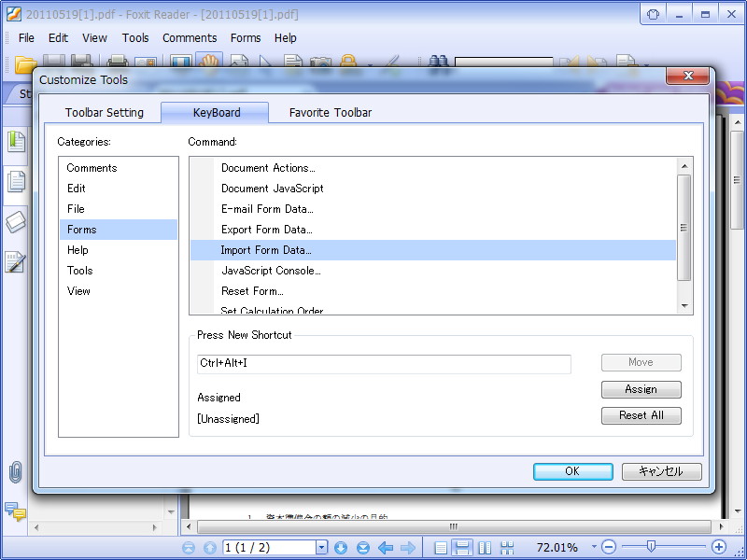Select the Edit category in list
Viewport: 747px width, 560px height.
[x=119, y=189]
